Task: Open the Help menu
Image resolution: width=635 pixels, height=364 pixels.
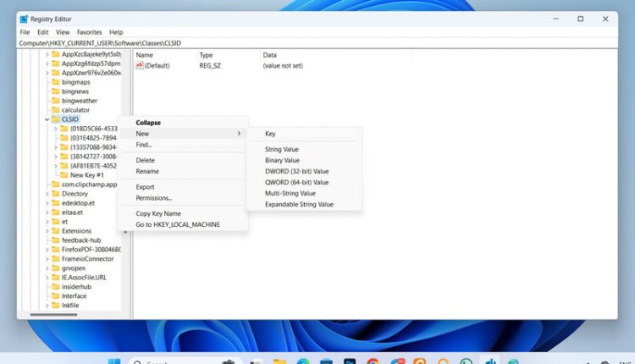Action: [x=116, y=32]
